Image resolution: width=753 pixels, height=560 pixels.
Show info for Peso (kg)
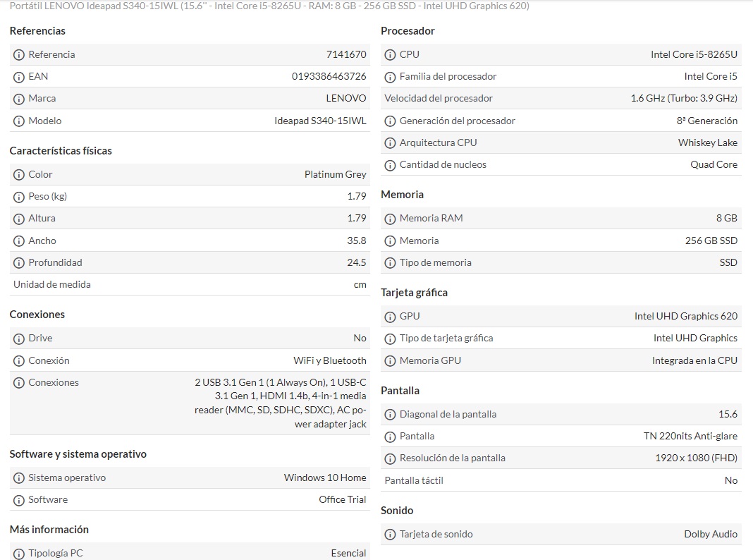pos(19,197)
